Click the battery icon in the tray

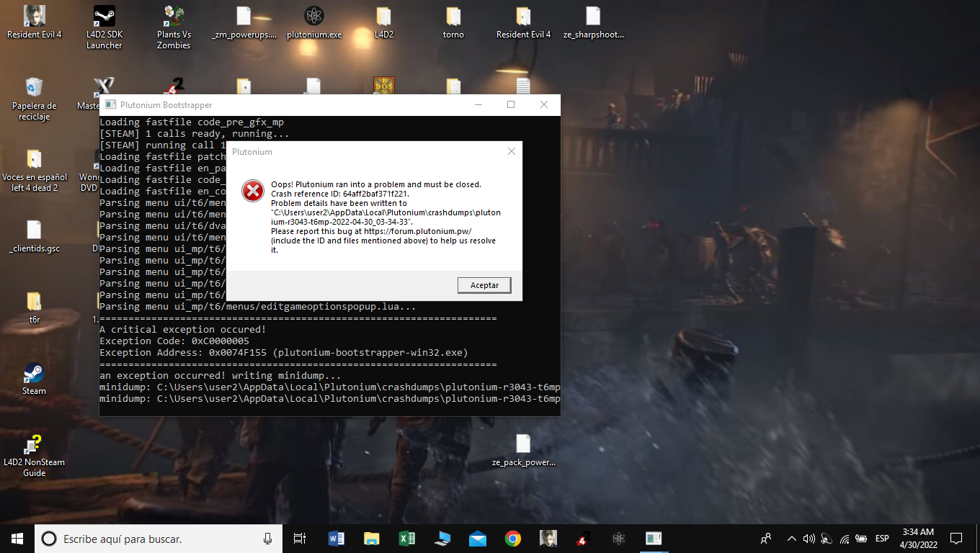(x=861, y=539)
